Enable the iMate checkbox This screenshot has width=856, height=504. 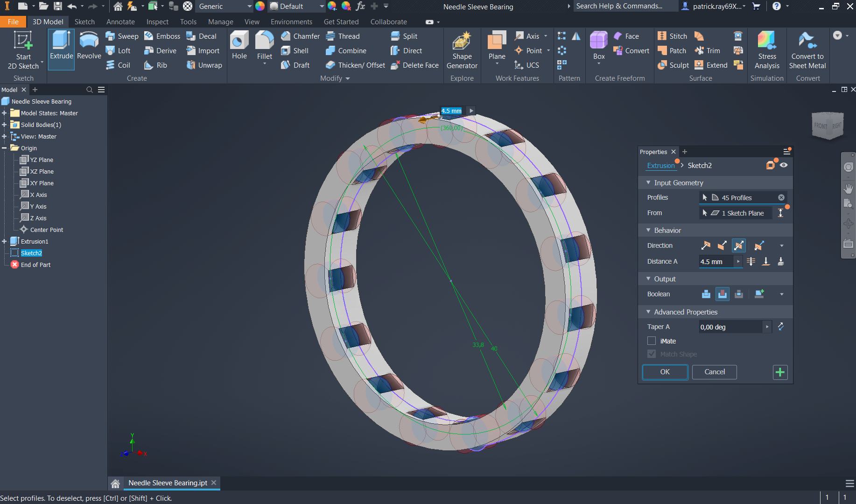coord(652,341)
